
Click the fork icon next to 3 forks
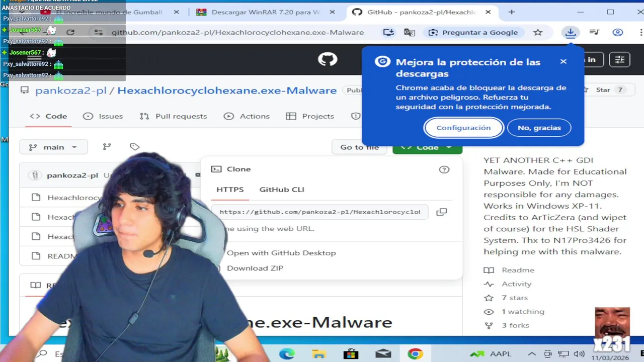489,325
